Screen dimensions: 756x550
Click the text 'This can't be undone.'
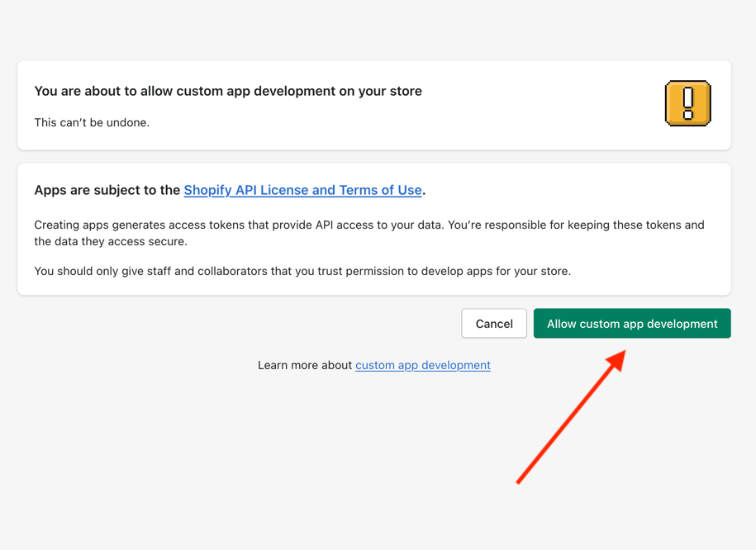point(92,122)
